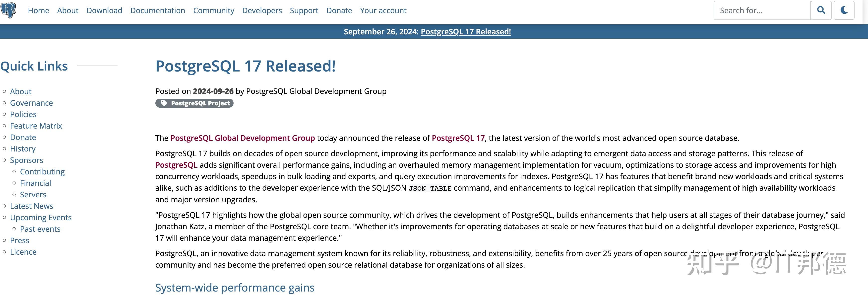Select the Documentation nav item
Screen dimensions: 868x298
(x=157, y=10)
